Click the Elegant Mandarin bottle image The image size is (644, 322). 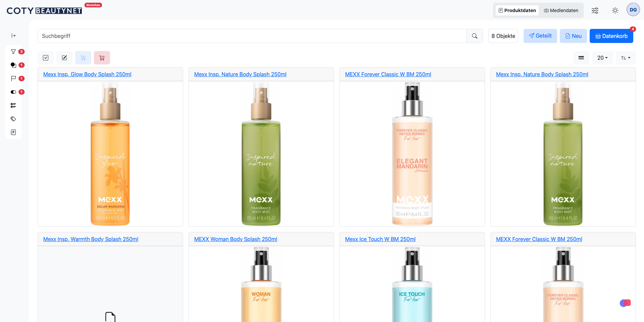point(412,154)
